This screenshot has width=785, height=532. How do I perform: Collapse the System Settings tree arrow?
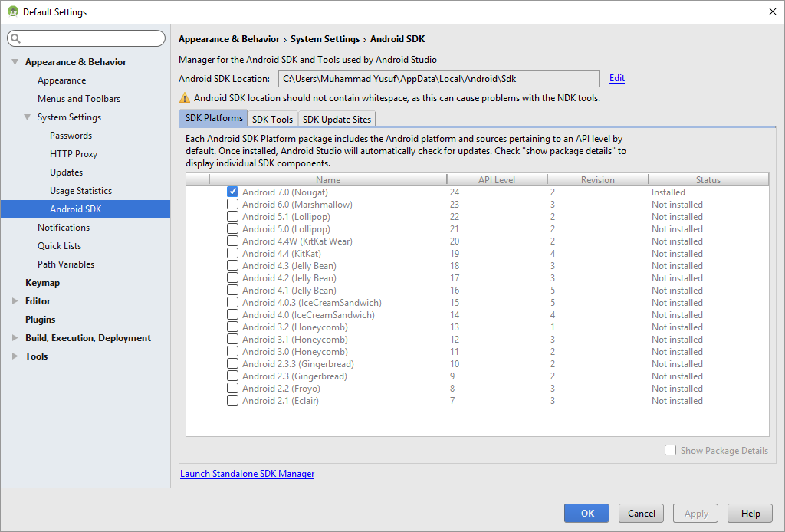[27, 117]
